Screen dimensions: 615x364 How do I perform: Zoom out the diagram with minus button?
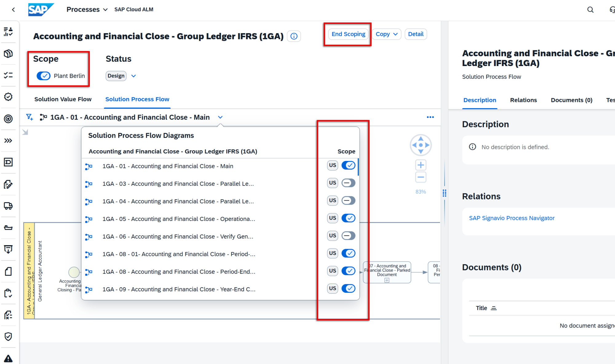(x=421, y=177)
